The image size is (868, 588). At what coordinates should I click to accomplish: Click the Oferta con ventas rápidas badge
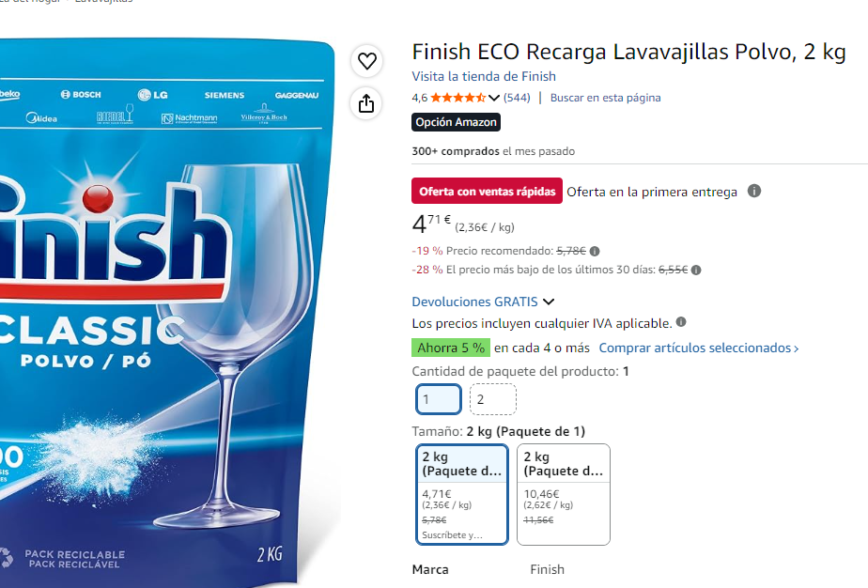[x=488, y=191]
